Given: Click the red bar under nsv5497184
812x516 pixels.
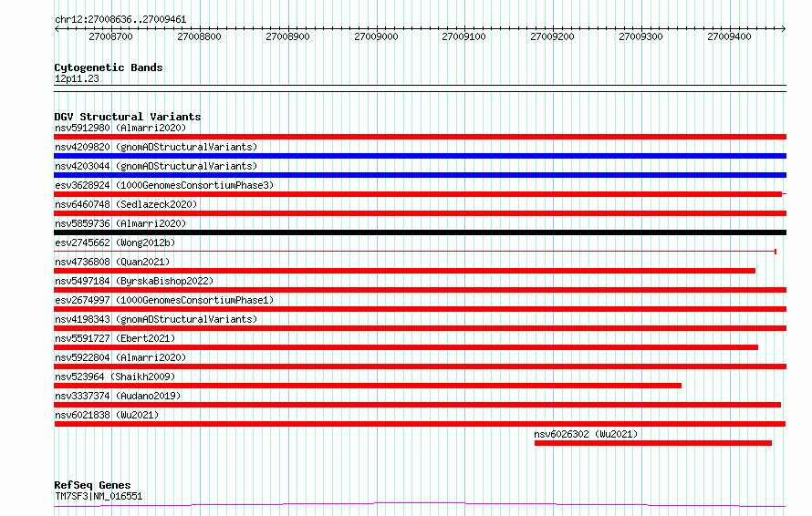Looking at the screenshot, I should coord(420,290).
